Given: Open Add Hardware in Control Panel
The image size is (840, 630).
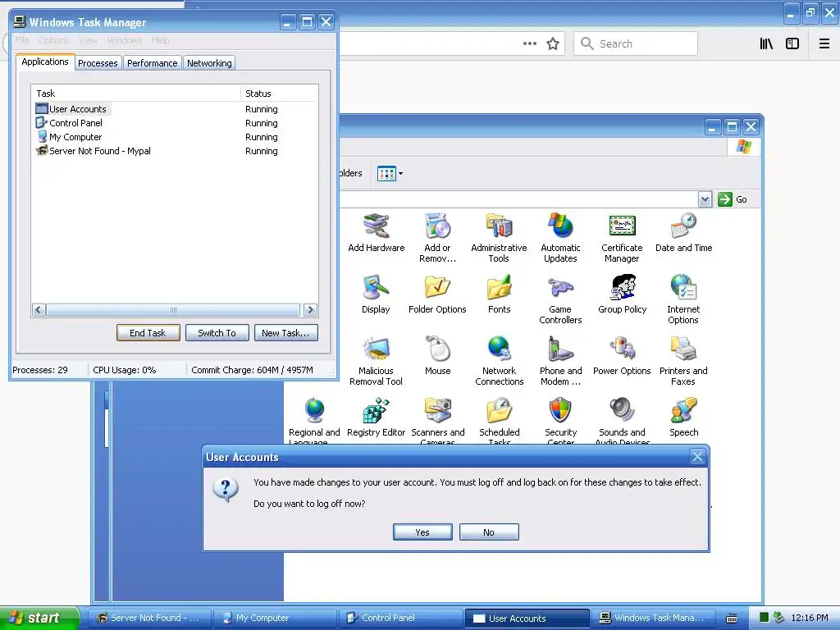Looking at the screenshot, I should (376, 232).
